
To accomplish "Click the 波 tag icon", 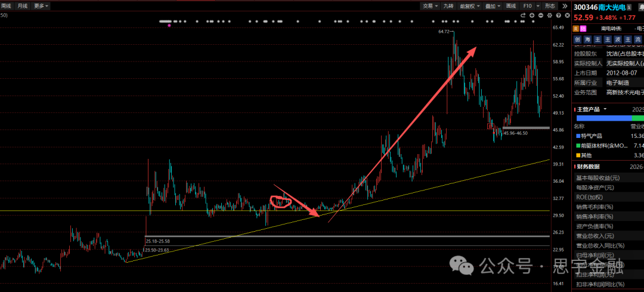I will tap(617, 39).
